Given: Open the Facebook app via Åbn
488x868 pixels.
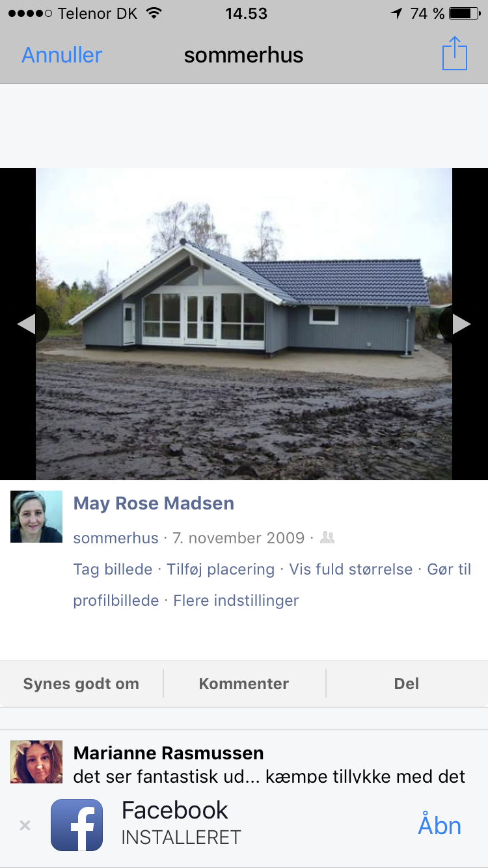Looking at the screenshot, I should 439,825.
